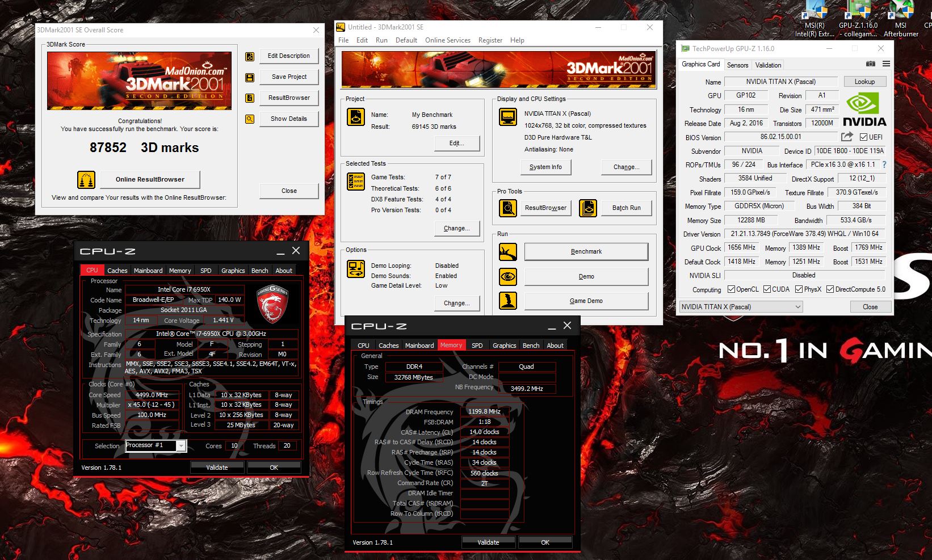The image size is (932, 560).
Task: Switch to the Bench tab in CPU-Z CPU window
Action: point(259,271)
